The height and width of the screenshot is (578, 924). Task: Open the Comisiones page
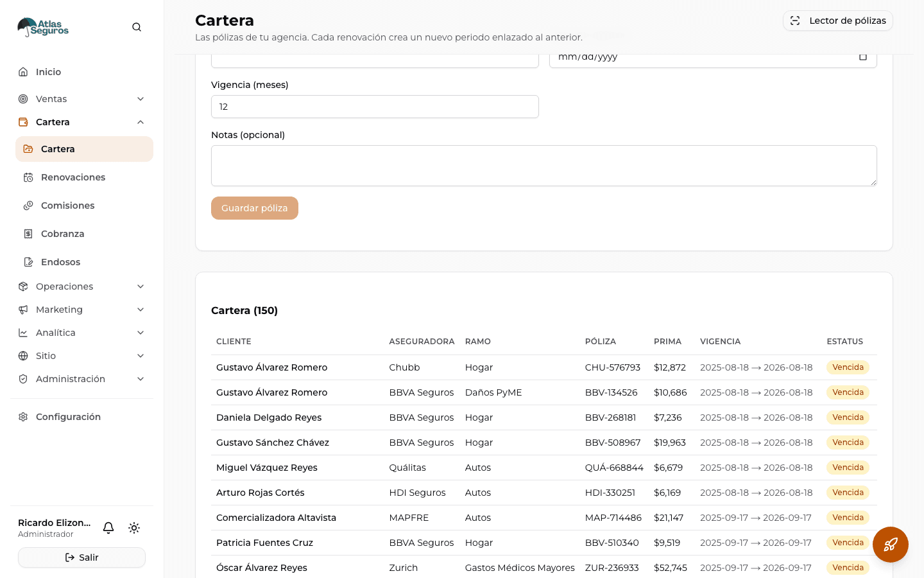click(x=84, y=206)
